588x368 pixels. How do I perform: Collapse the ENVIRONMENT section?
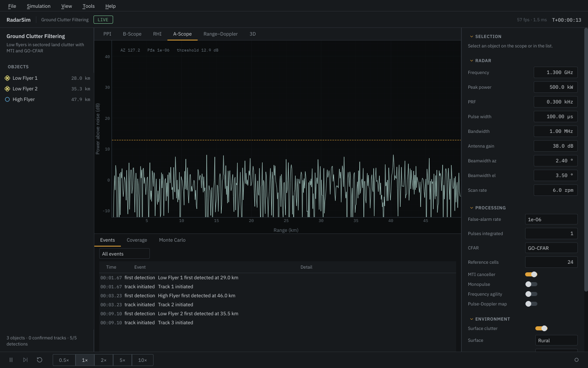click(472, 319)
